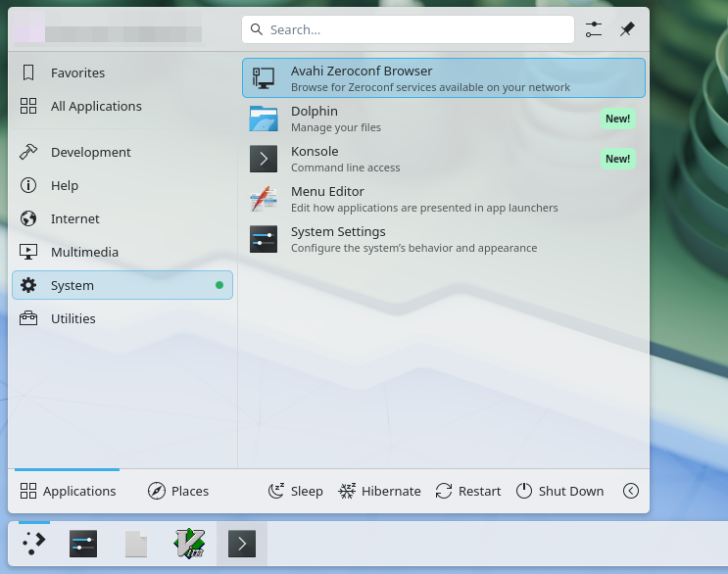Launch the Menu Editor application
This screenshot has height=574, width=728.
443,199
